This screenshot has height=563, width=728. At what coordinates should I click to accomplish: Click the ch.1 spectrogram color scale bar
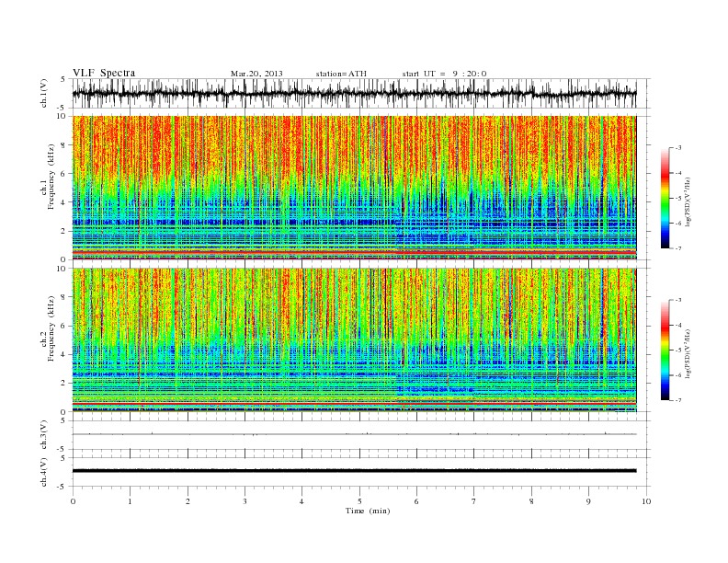(665, 198)
